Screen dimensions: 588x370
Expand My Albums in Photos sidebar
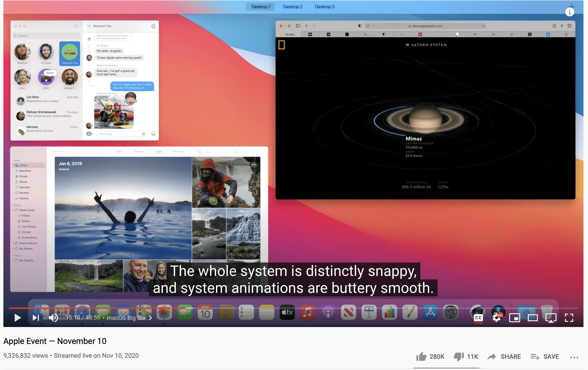(x=13, y=249)
